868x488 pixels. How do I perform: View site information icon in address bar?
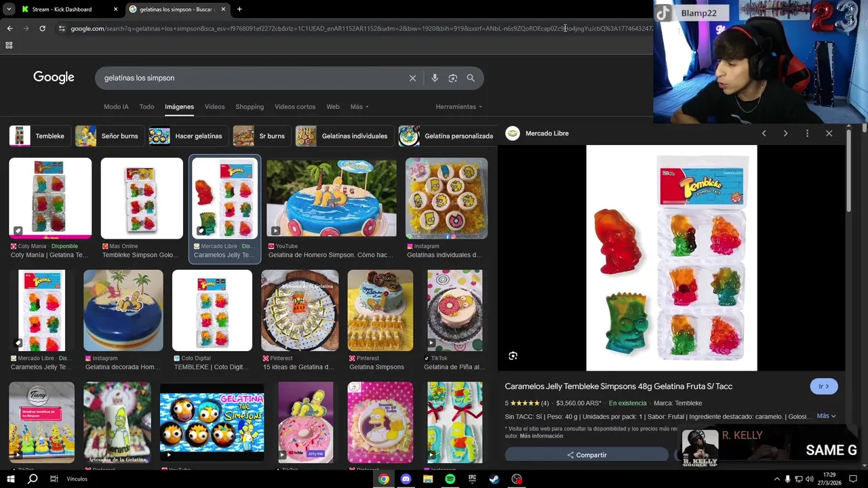point(62,28)
